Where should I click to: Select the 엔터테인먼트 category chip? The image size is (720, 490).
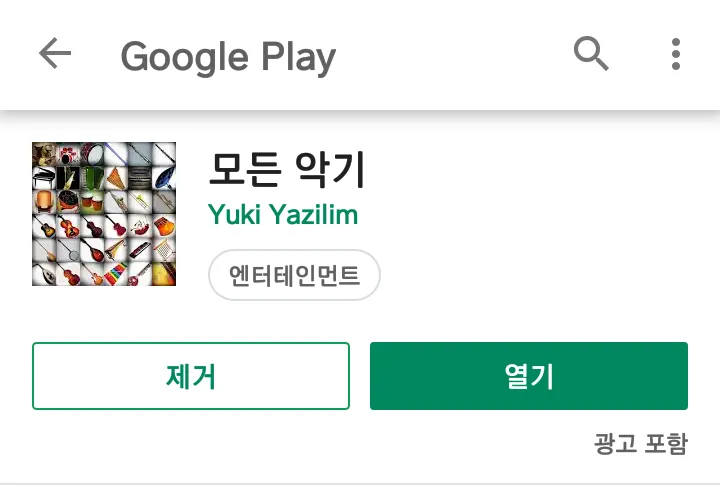pos(294,275)
